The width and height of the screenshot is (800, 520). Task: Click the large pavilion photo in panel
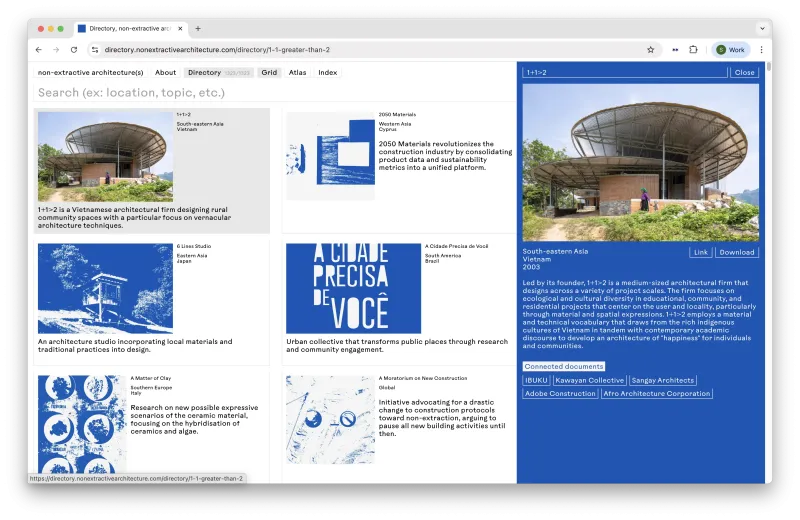[640, 162]
